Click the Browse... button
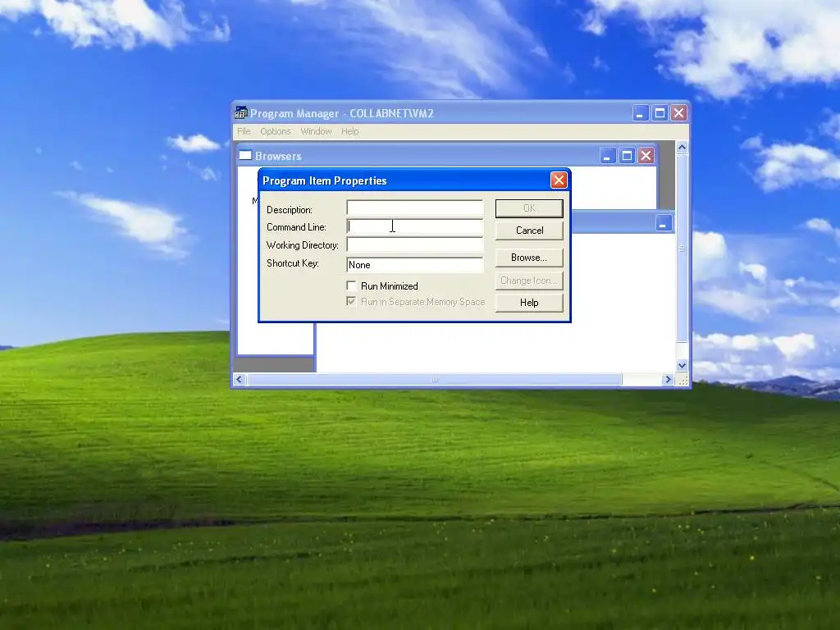This screenshot has height=630, width=840. click(529, 258)
